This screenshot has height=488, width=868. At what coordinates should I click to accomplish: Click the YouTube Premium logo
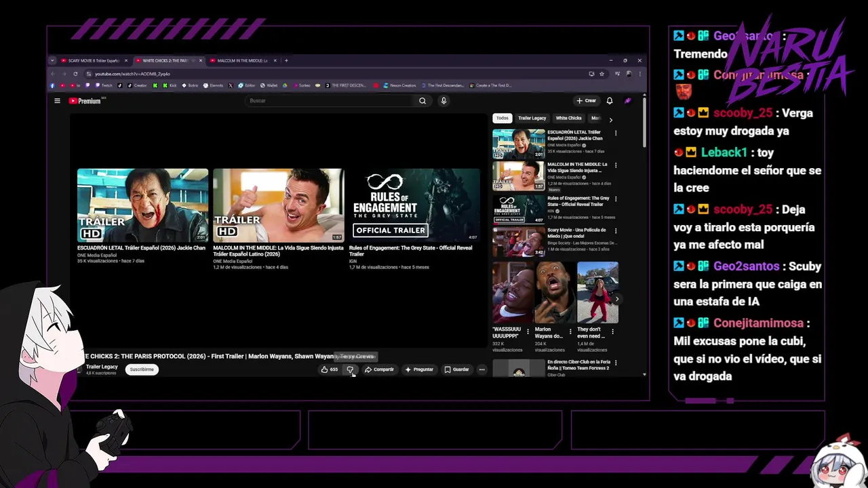(85, 101)
